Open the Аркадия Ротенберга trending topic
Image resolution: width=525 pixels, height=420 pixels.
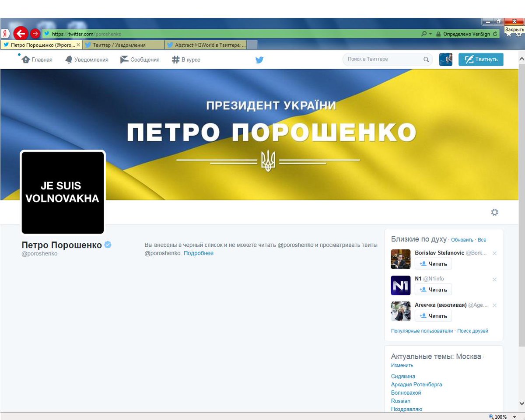click(416, 385)
